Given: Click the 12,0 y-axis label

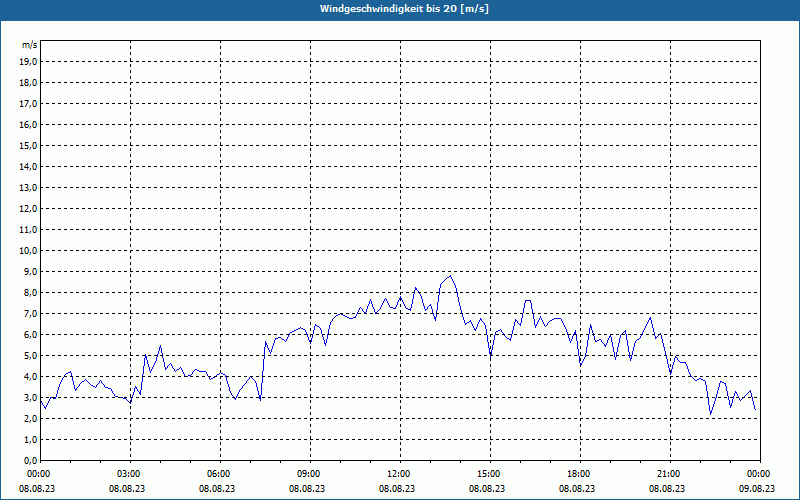Looking at the screenshot, I should pos(28,209).
